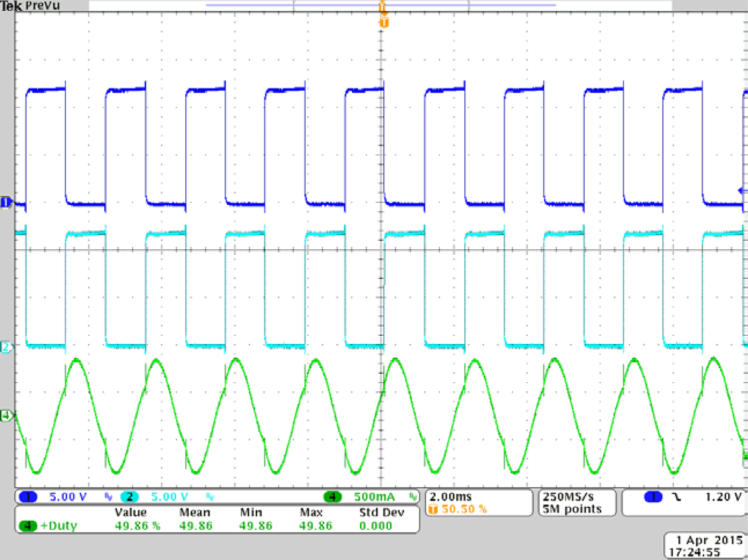Screen dimensions: 748x560
Task: Click the '250MS/s' sample rate readout
Action: point(569,496)
